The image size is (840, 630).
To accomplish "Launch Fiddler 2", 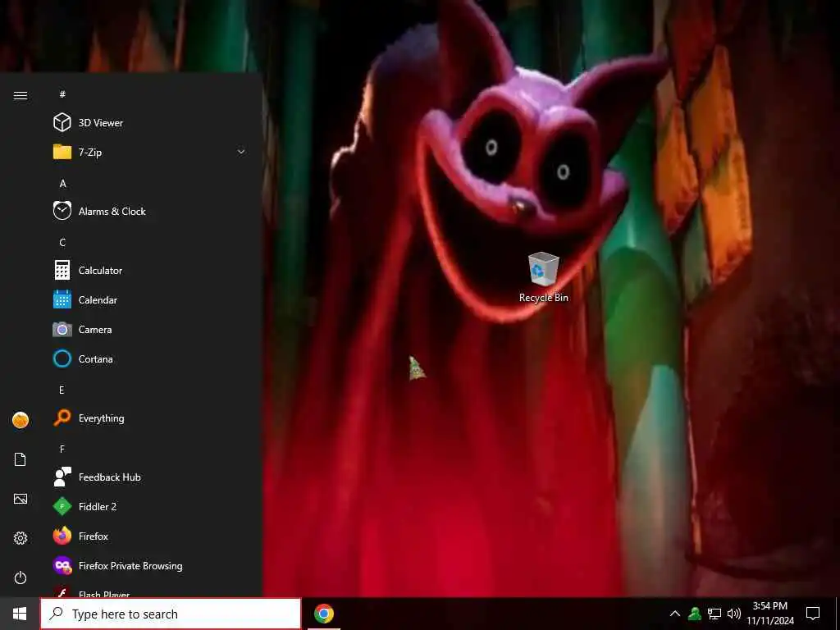I will click(x=151, y=506).
